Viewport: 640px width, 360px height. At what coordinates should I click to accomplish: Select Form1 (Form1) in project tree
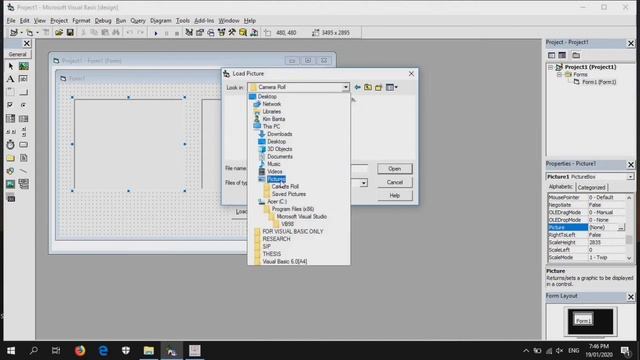click(599, 82)
